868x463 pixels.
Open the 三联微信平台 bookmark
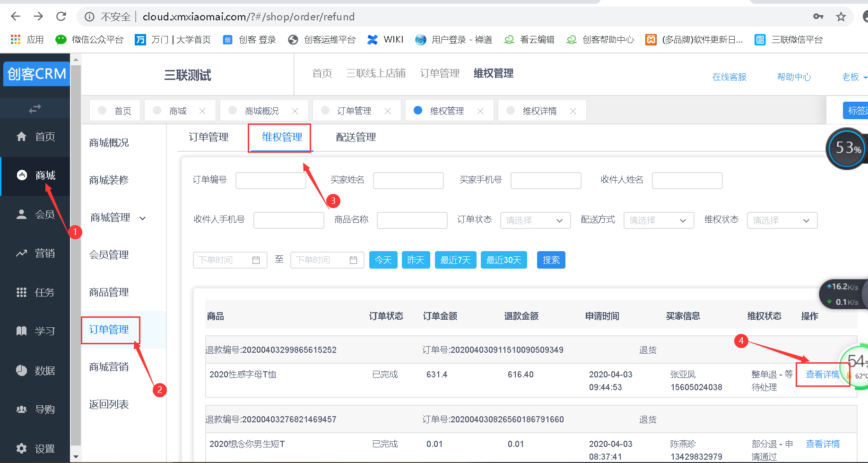click(789, 40)
